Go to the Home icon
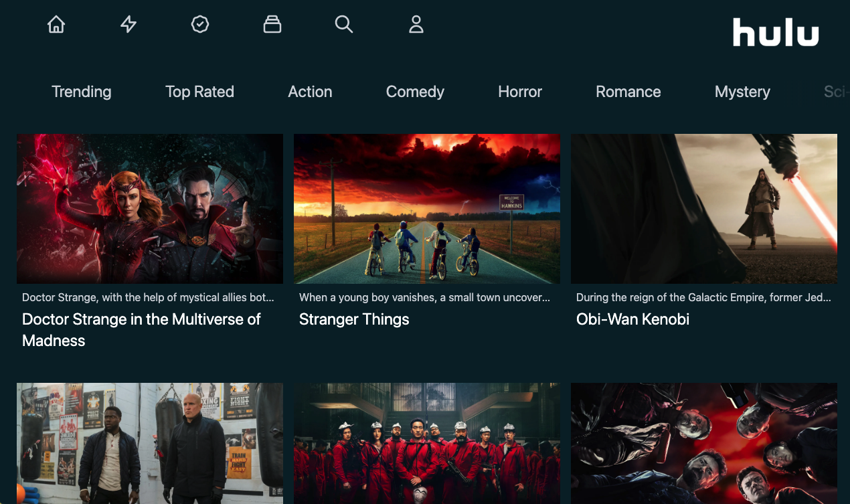Image resolution: width=850 pixels, height=504 pixels. pos(56,25)
